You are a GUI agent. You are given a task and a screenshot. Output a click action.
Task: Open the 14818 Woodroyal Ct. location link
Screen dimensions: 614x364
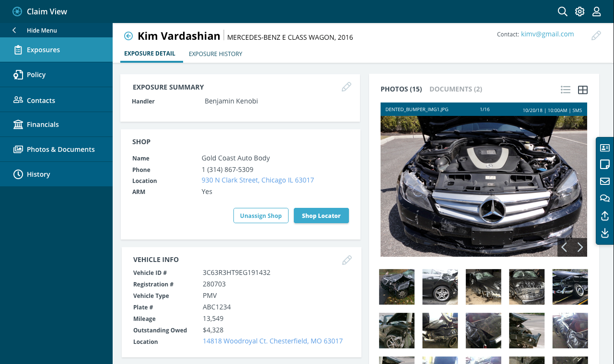pyautogui.click(x=273, y=341)
